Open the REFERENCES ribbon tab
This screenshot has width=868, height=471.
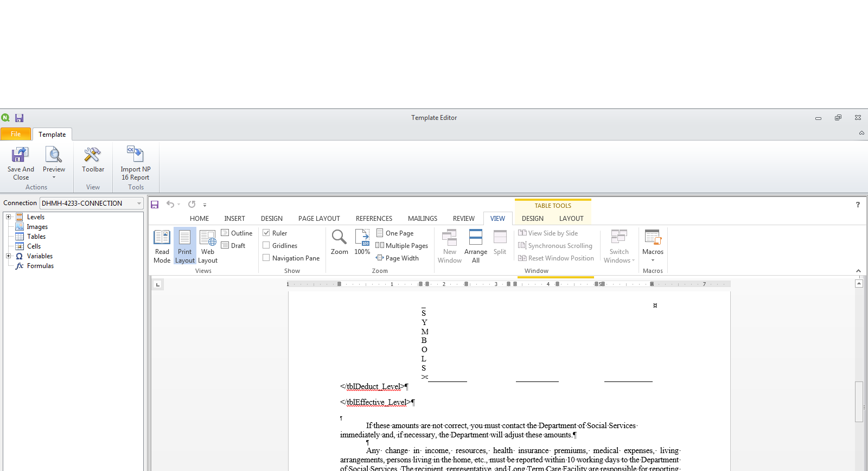pyautogui.click(x=374, y=219)
